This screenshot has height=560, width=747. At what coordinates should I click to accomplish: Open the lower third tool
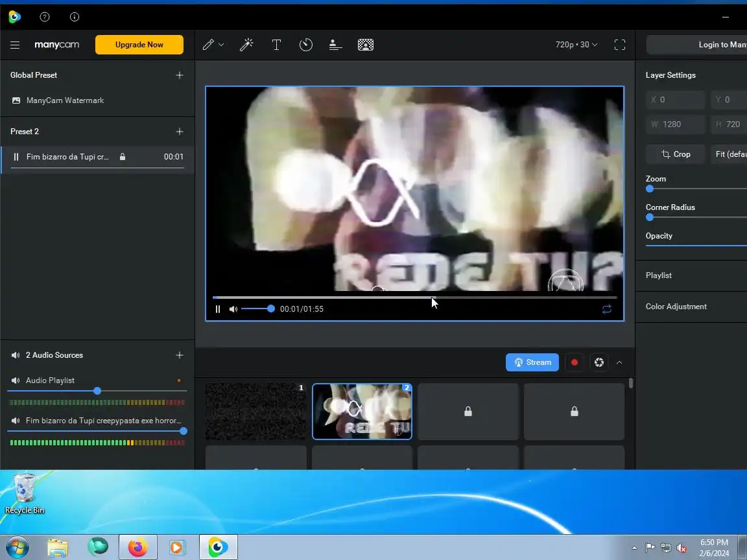335,45
